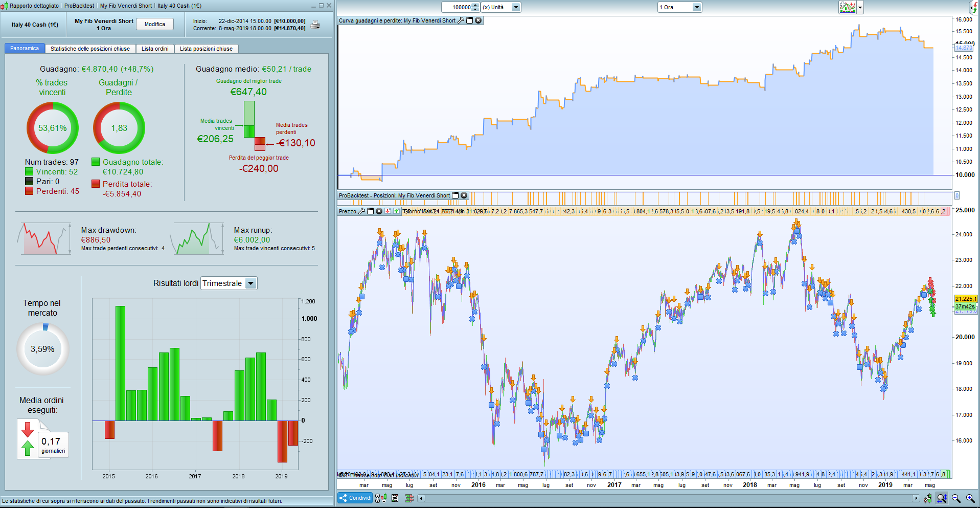Image resolution: width=980 pixels, height=508 pixels.
Task: Zoom out of the chart
Action: [x=956, y=498]
